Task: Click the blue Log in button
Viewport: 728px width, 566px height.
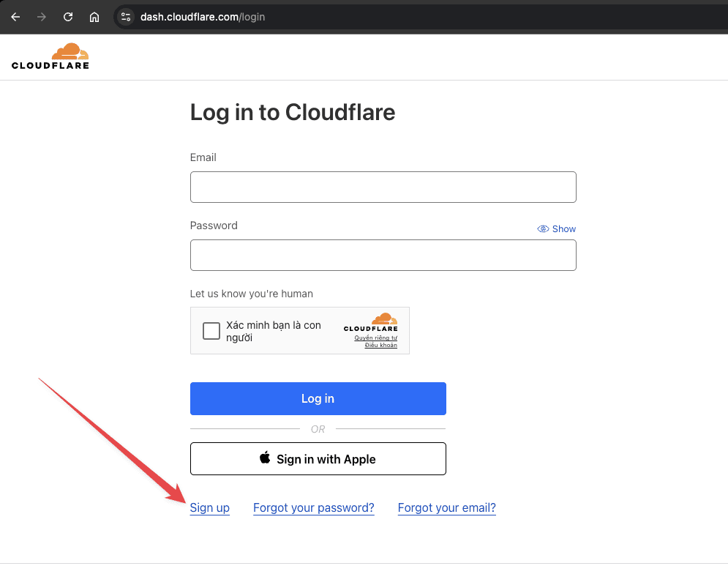Action: click(x=318, y=399)
